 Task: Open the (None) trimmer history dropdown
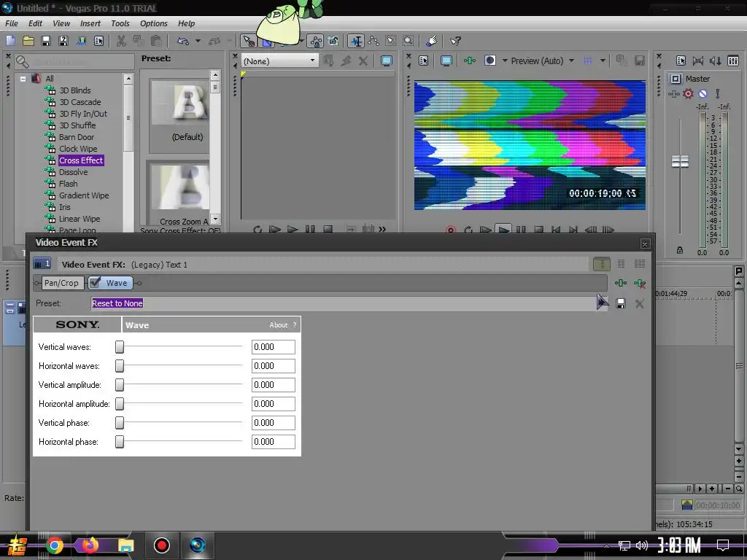tap(279, 61)
